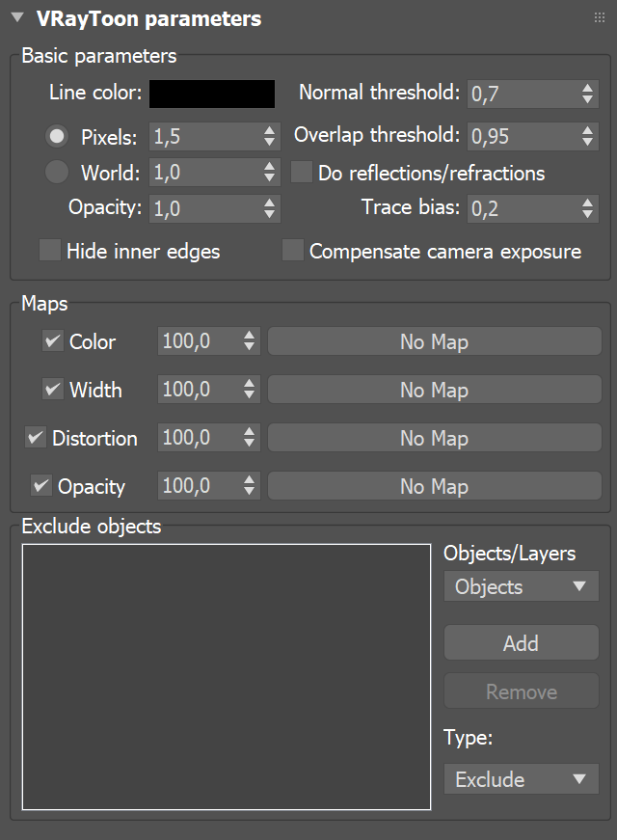Uncheck the Distortion map checkbox

pos(36,438)
